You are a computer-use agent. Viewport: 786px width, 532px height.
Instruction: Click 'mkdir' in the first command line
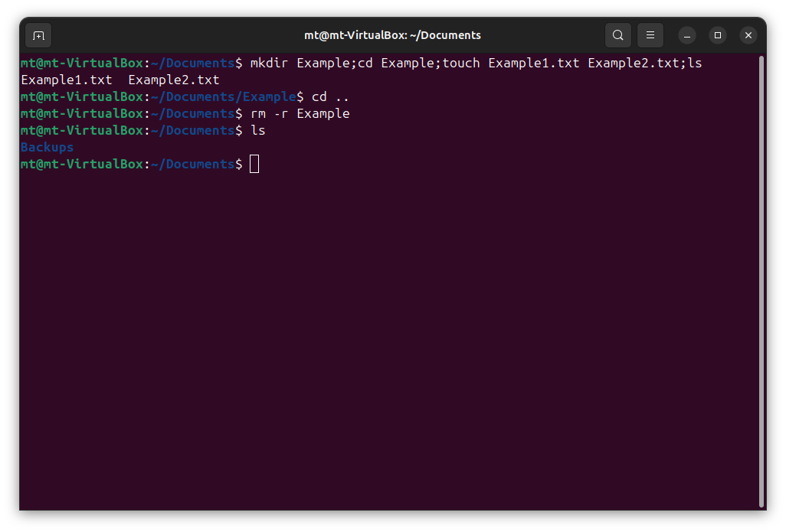click(269, 63)
